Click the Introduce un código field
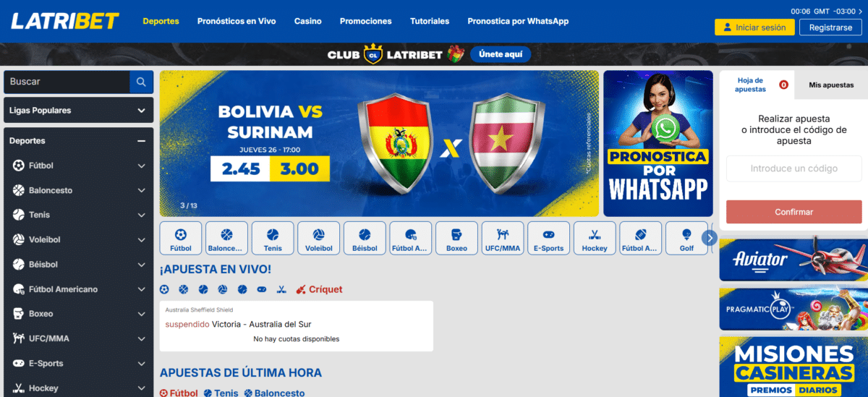The height and width of the screenshot is (397, 868). click(x=794, y=168)
